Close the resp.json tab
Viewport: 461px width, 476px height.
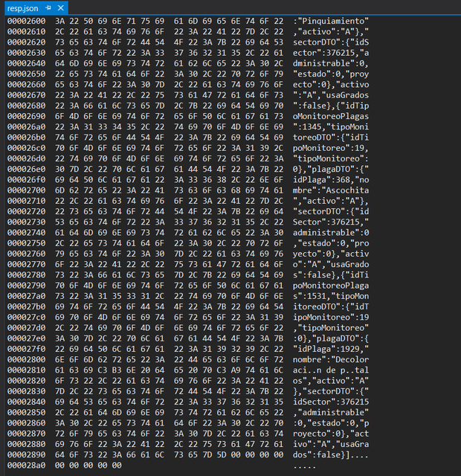click(x=61, y=8)
